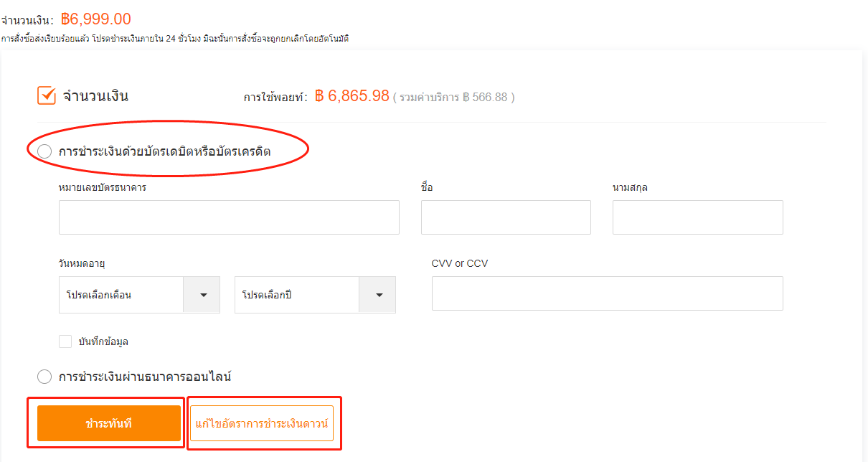Click the CVV or CCV label text
The image size is (868, 462).
(x=460, y=263)
